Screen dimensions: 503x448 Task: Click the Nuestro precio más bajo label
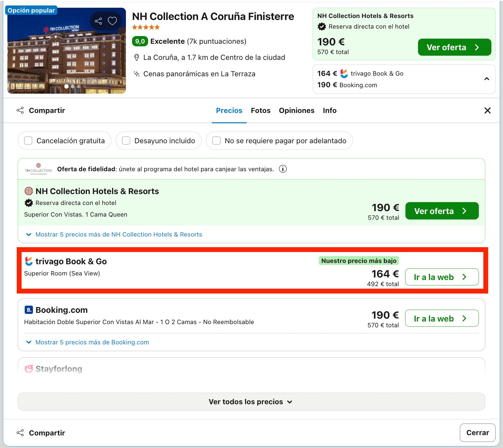click(359, 261)
